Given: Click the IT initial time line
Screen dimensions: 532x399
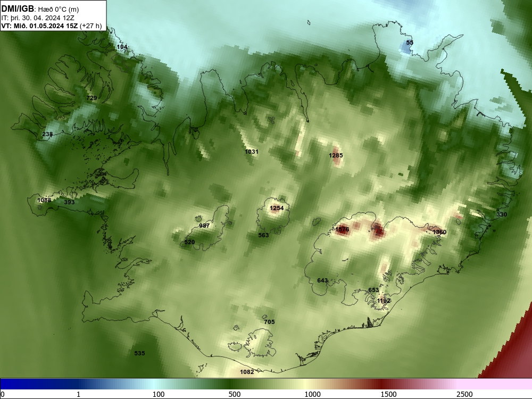Looking at the screenshot, I should [x=38, y=18].
